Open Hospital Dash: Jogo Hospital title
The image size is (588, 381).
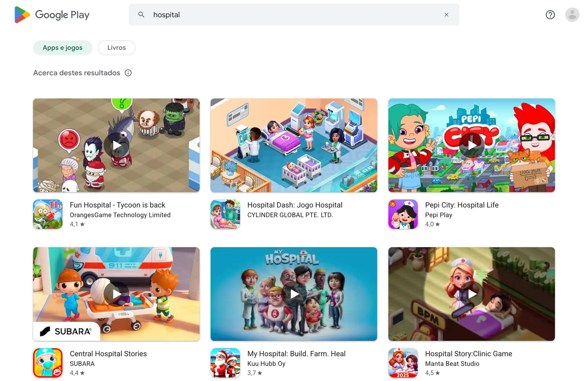coord(295,205)
